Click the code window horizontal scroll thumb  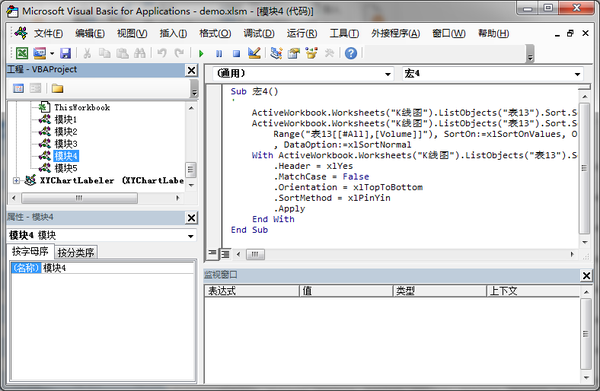coord(255,254)
